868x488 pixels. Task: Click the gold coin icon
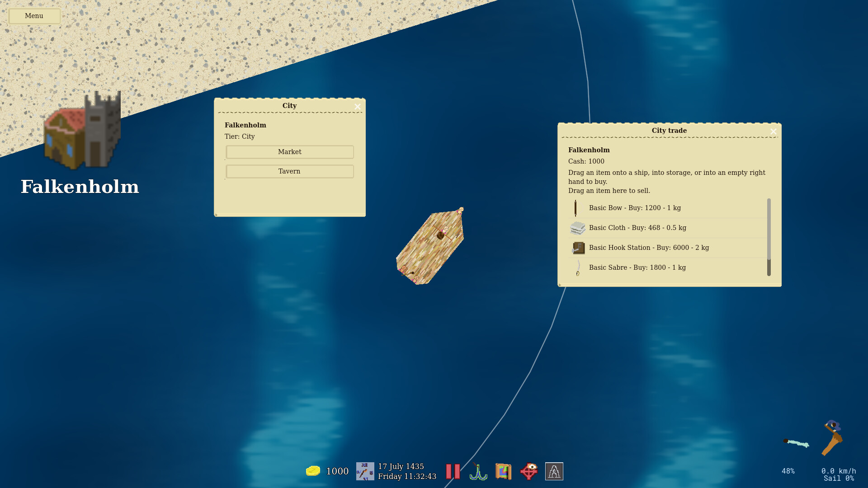point(313,471)
